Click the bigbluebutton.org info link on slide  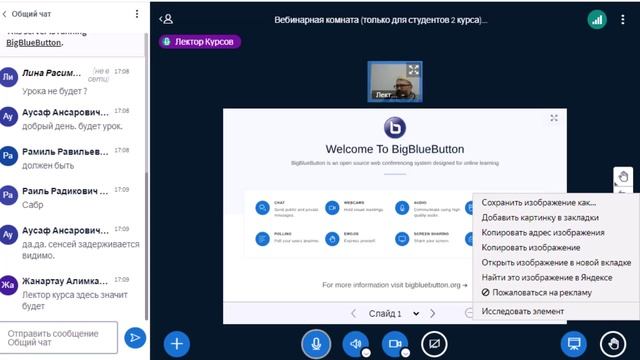point(395,285)
